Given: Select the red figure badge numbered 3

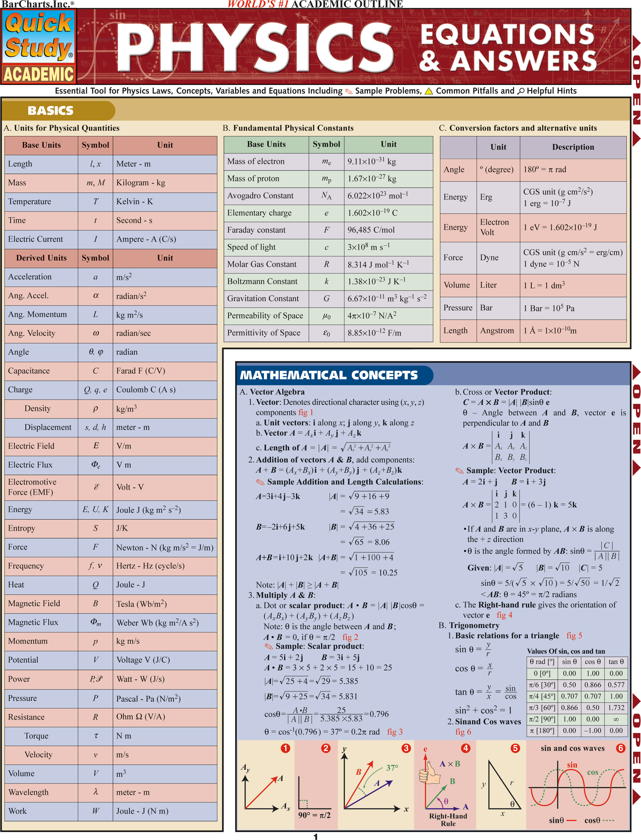Looking at the screenshot, I should point(406,748).
